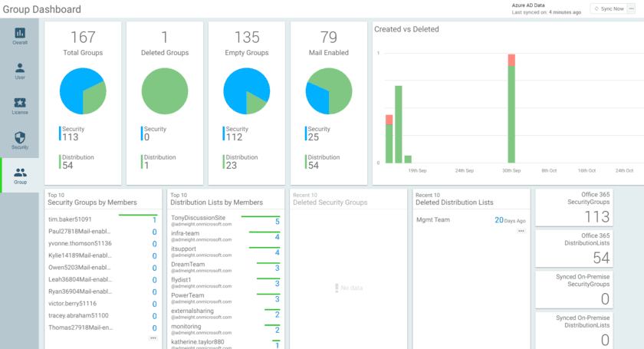Open the Overall dashboard icon in sidebar
Viewport: 644px width, 349px height.
20,35
